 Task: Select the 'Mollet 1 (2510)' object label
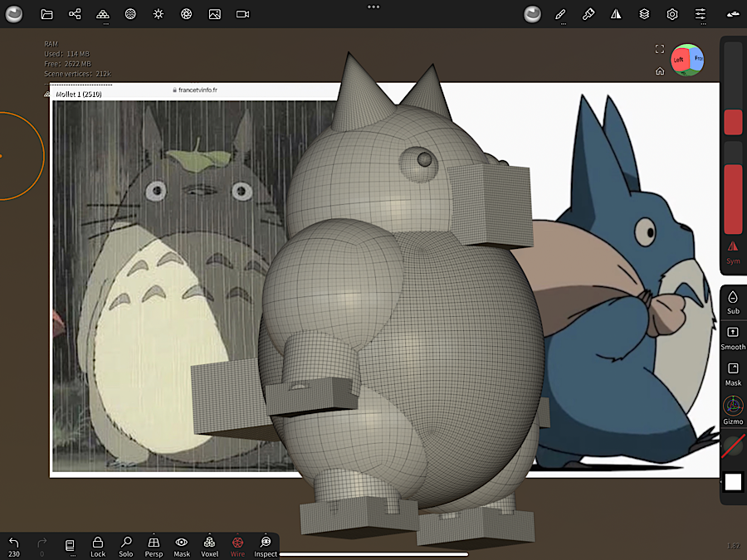(x=79, y=94)
